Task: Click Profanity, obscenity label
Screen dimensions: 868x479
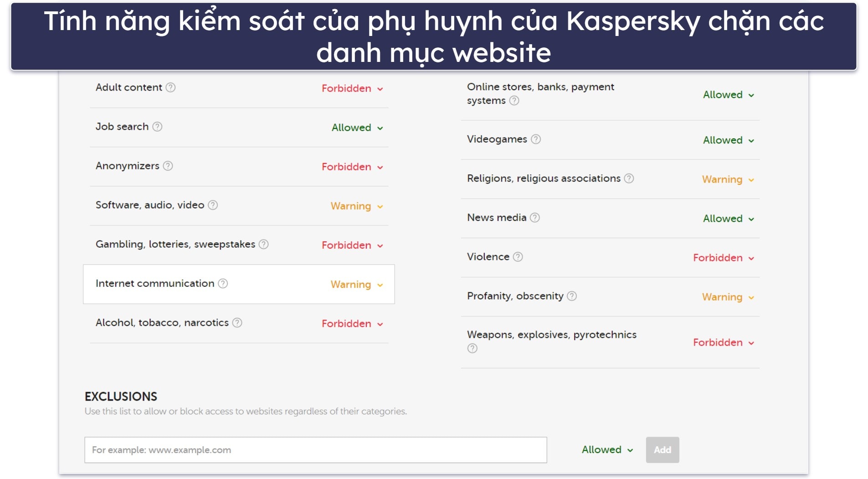Action: coord(515,296)
